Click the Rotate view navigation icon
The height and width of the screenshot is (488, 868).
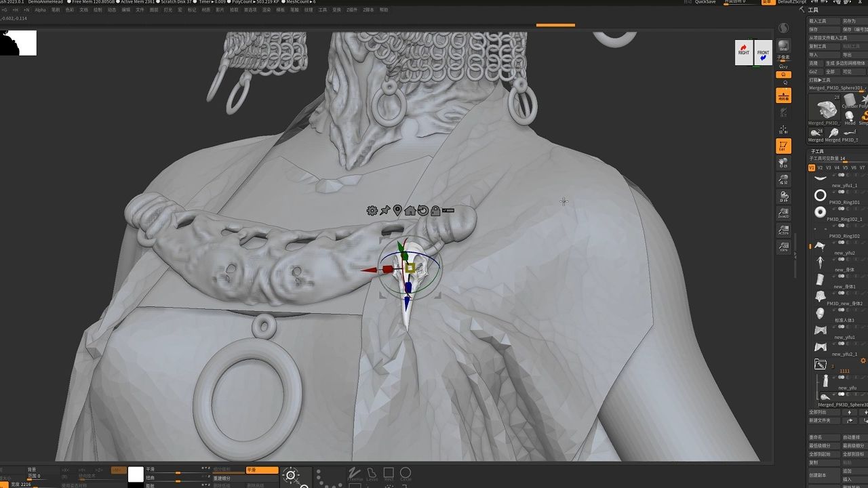coord(783,197)
